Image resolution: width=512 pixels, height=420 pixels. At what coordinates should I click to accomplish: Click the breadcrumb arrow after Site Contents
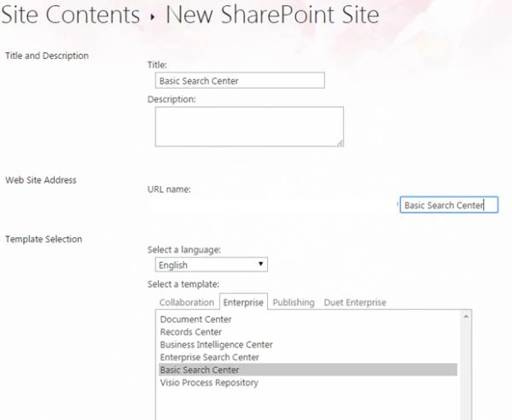(x=153, y=17)
